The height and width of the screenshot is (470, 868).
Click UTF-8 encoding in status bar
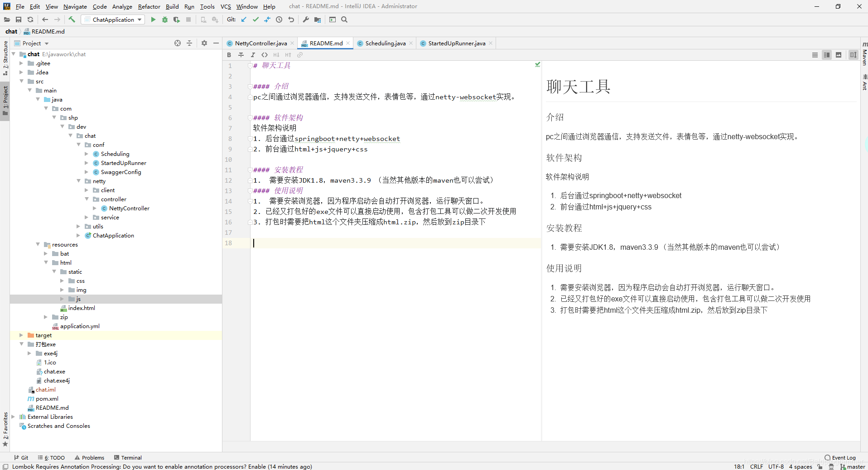tap(776, 466)
